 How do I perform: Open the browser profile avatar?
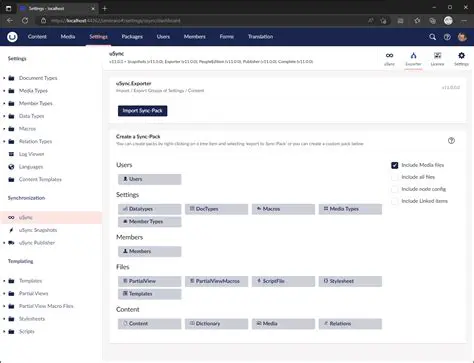tap(448, 21)
